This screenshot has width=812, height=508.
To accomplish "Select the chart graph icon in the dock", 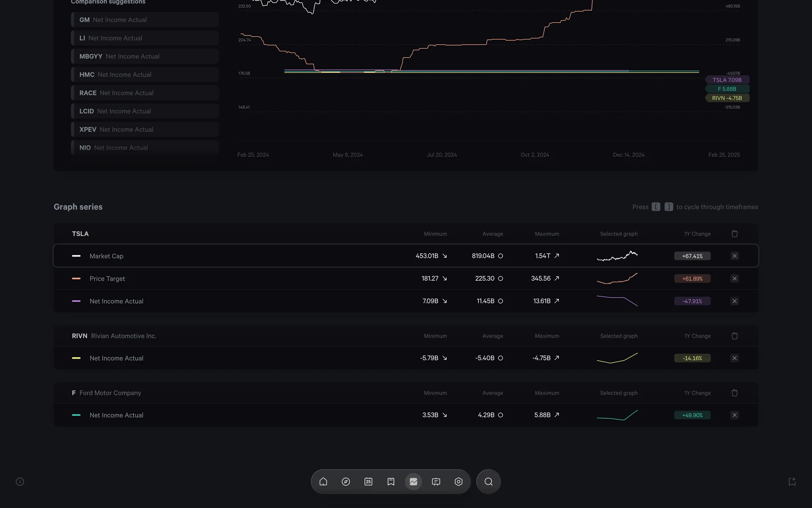I will 414,481.
